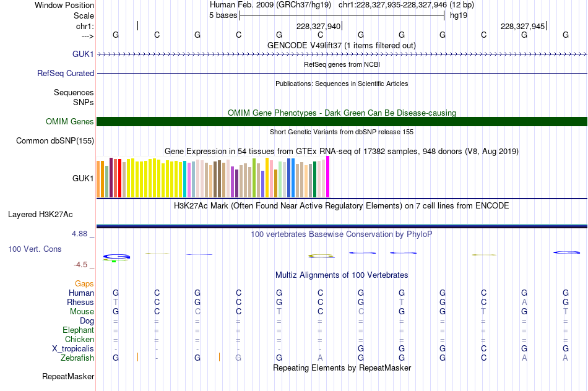Screen dimensions: 588x391
Task: Click the H3K27Ac signal line
Action: [x=342, y=226]
